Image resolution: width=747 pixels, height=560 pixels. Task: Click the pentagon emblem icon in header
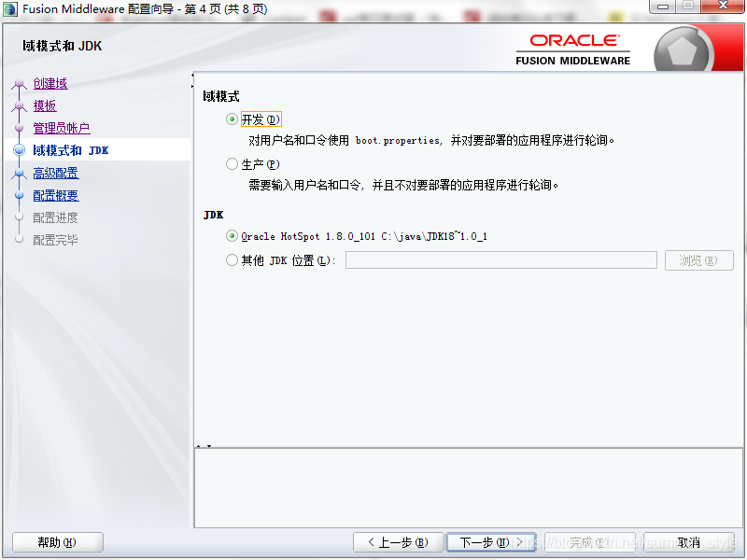tap(683, 51)
